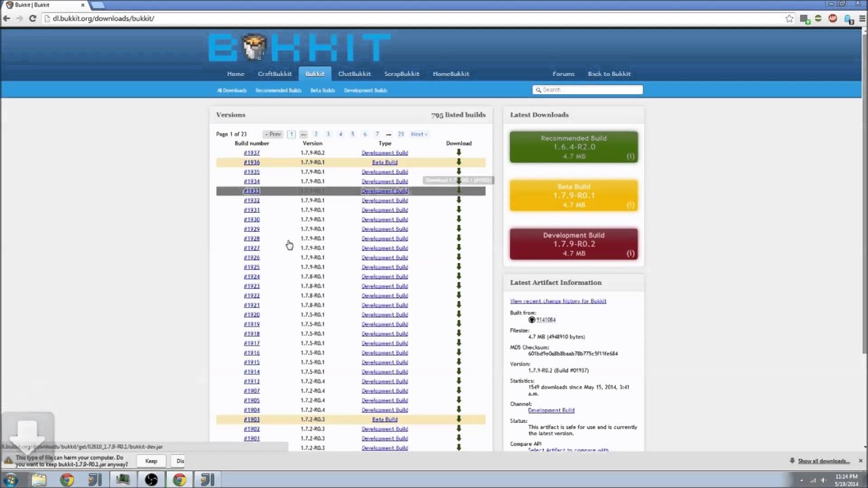Open the Development Build channel link
The image size is (868, 488).
[x=551, y=410]
